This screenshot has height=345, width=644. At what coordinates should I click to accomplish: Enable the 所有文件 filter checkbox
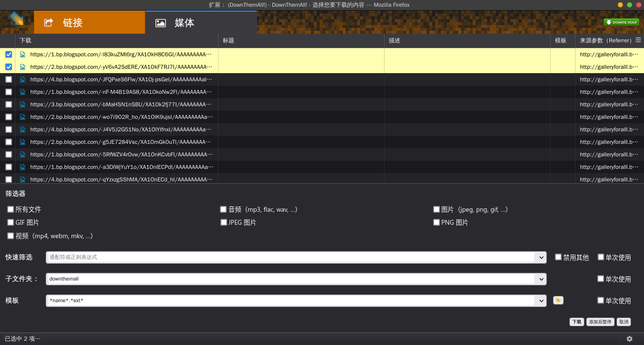click(11, 209)
